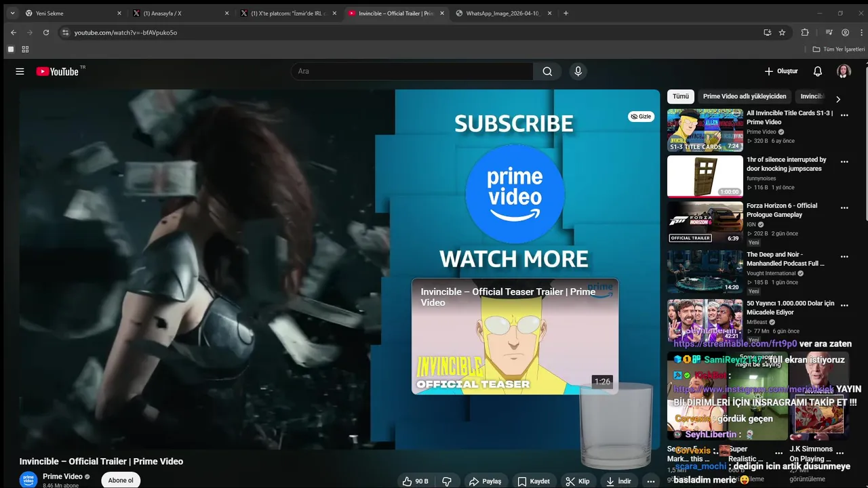Close the Anasayfa / X tab
Image resolution: width=868 pixels, height=488 pixels.
[227, 13]
